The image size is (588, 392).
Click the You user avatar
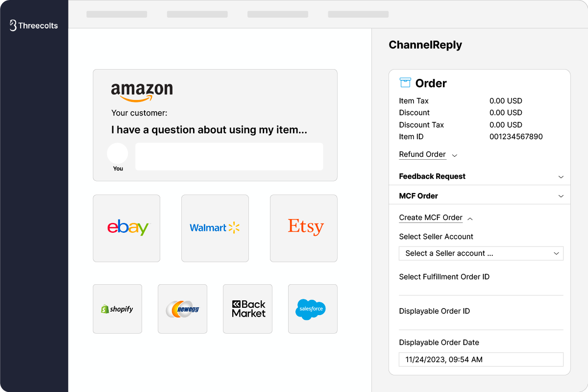tap(118, 154)
